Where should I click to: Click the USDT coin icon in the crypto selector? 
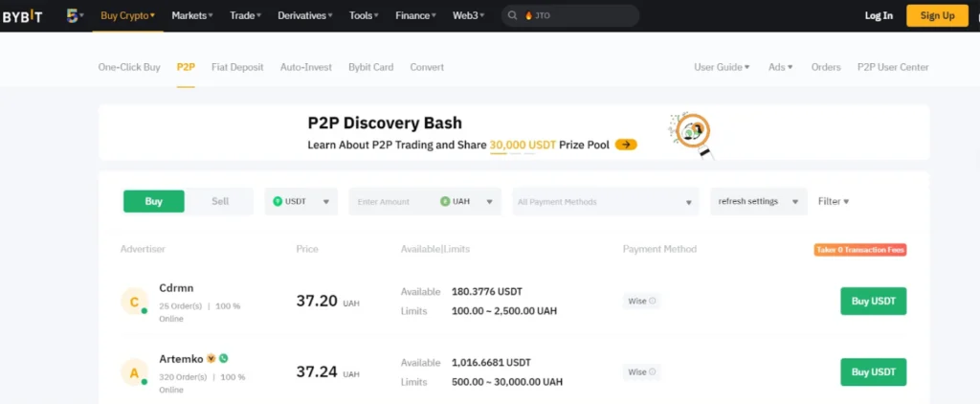pyautogui.click(x=278, y=201)
